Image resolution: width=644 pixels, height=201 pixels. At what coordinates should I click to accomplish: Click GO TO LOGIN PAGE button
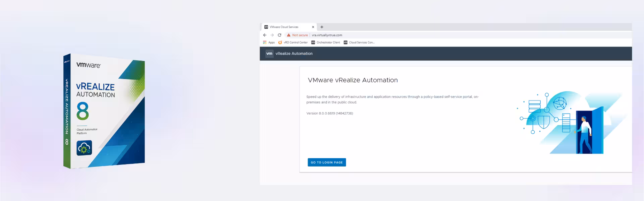coord(327,162)
